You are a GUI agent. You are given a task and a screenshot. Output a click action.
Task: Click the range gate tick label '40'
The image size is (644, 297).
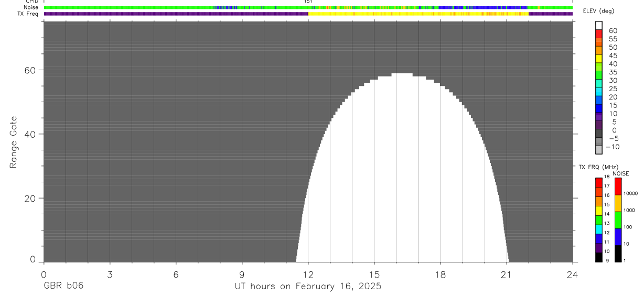point(31,134)
